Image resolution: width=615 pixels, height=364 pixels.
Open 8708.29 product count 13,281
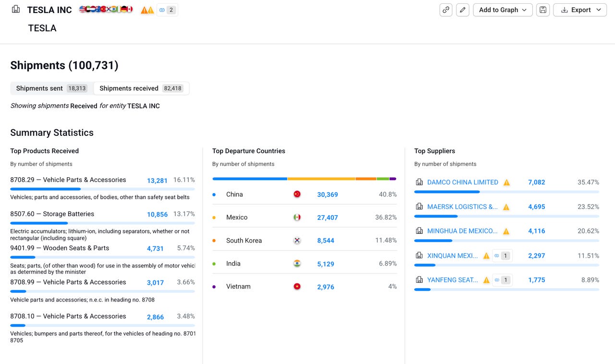pyautogui.click(x=157, y=181)
